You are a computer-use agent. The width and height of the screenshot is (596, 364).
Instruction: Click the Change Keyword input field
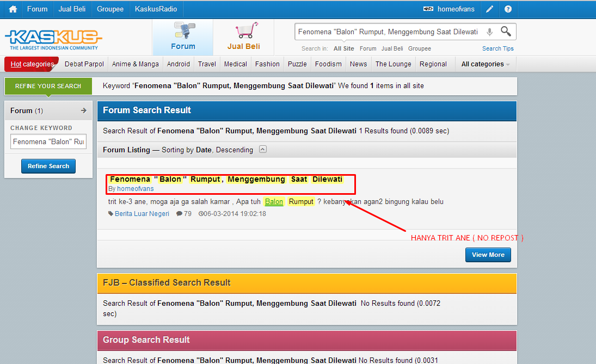coord(48,142)
